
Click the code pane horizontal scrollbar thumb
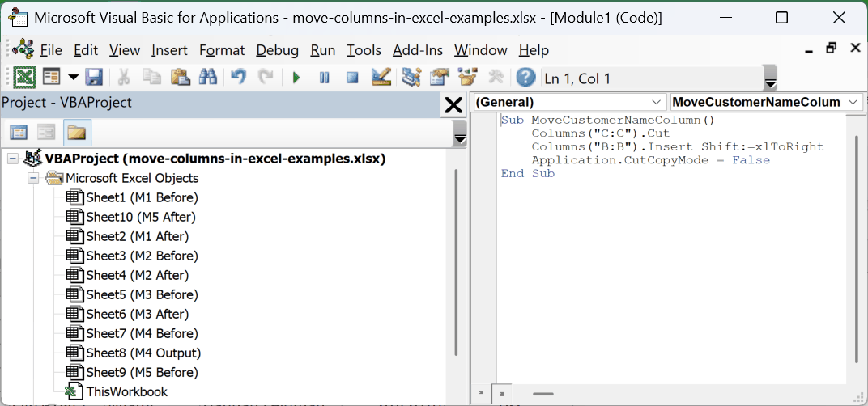[543, 394]
